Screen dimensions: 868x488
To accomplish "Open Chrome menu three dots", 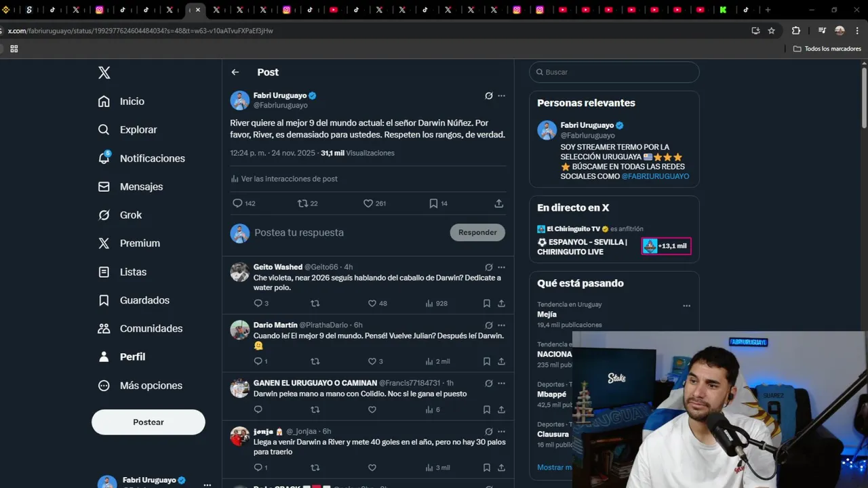I will pos(858,30).
